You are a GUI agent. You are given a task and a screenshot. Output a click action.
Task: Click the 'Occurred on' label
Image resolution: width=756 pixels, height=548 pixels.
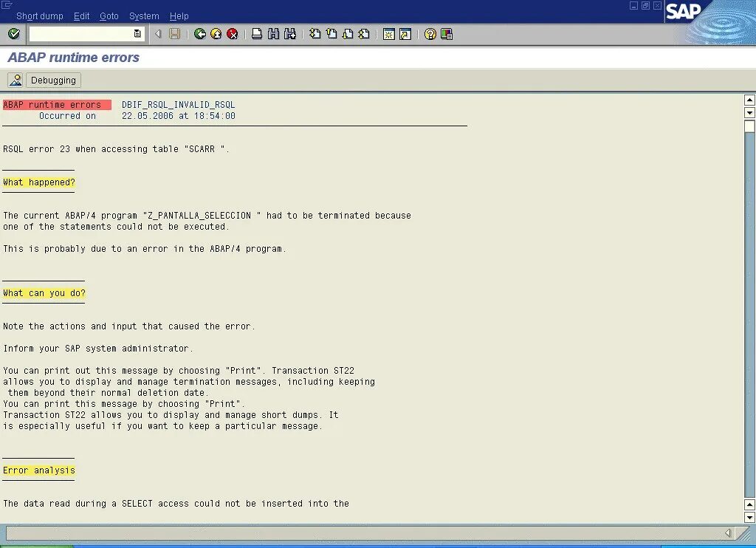[67, 116]
